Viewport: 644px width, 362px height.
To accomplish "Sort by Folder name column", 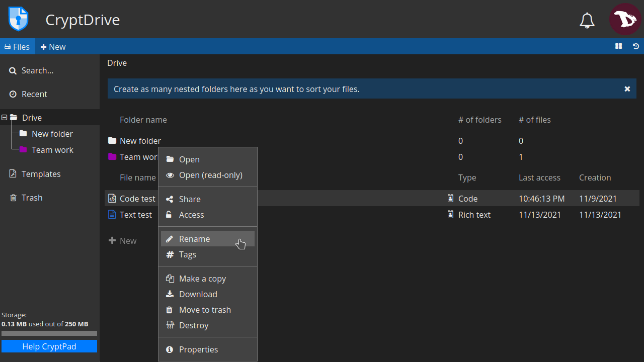I will pos(143,120).
